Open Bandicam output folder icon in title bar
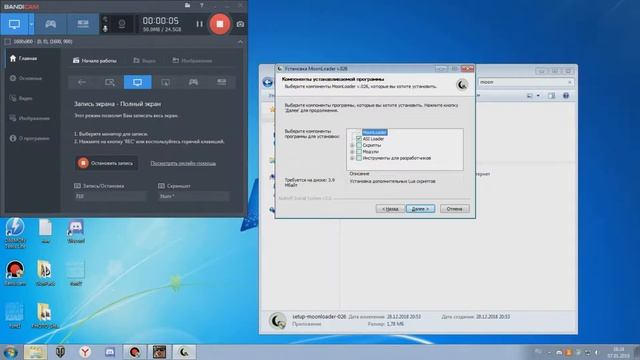Image resolution: width=640 pixels, height=360 pixels. click(187, 5)
